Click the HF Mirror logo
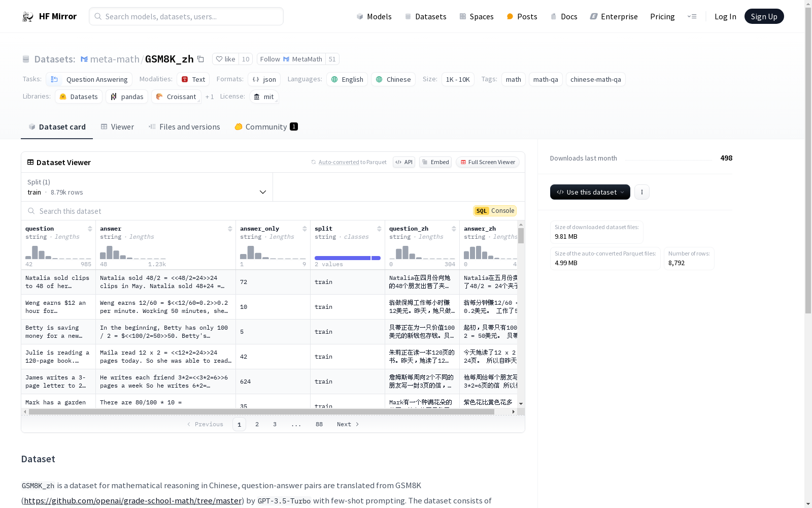This screenshot has height=508, width=812. click(49, 16)
